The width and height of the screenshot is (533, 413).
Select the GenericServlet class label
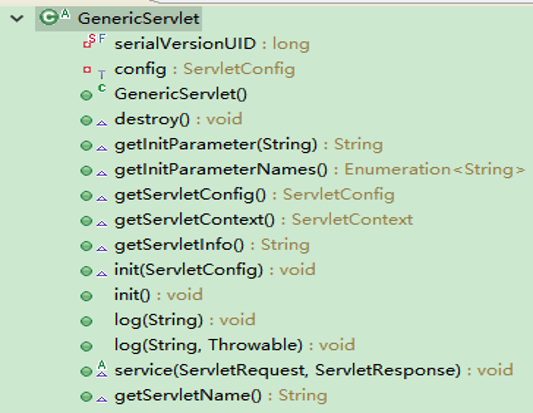point(138,18)
